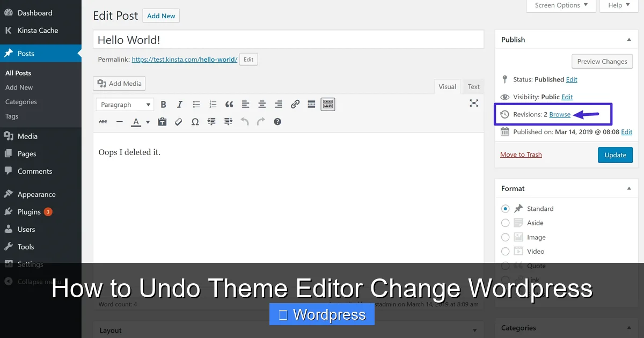
Task: Toggle bold formatting in editor toolbar
Action: [x=164, y=105]
